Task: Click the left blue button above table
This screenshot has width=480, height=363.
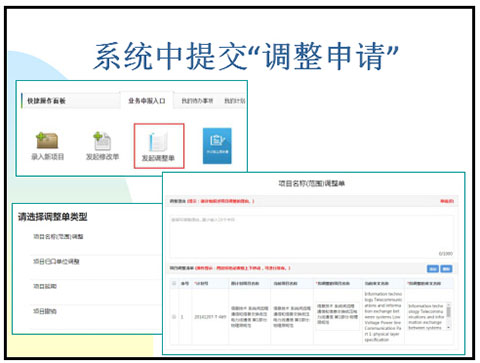Action: point(433,269)
